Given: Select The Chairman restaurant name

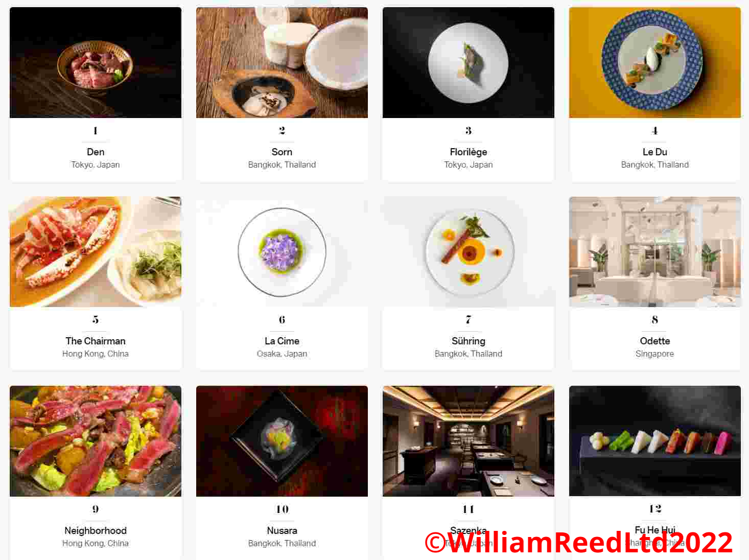Looking at the screenshot, I should 96,341.
